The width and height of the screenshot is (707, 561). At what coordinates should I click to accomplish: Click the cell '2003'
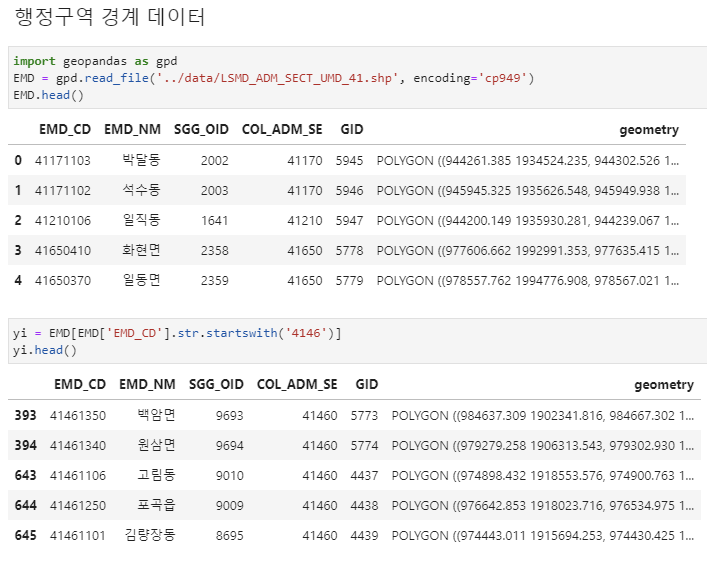pyautogui.click(x=215, y=190)
